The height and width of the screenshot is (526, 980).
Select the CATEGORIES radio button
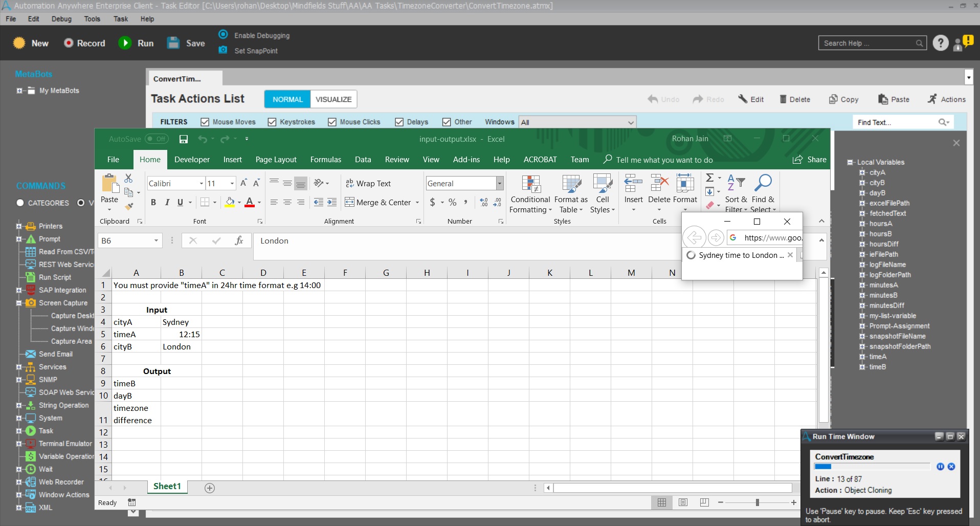pyautogui.click(x=20, y=203)
